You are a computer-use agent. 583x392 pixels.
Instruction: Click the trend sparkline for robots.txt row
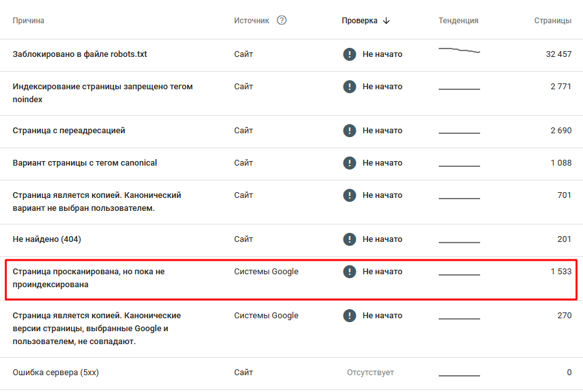tap(459, 51)
